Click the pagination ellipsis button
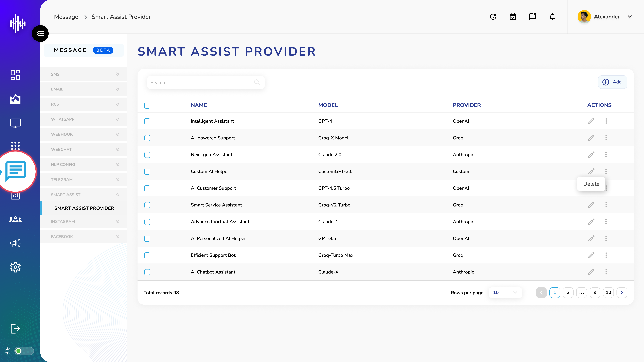 (582, 292)
